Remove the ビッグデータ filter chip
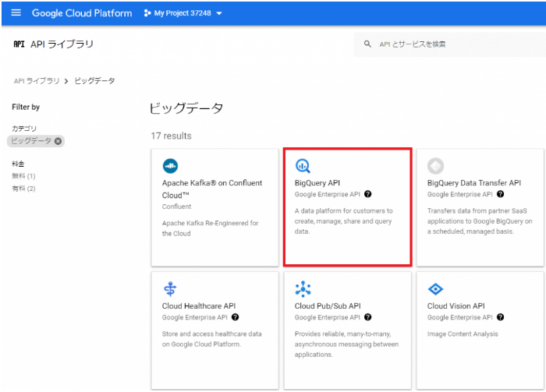 coord(58,141)
